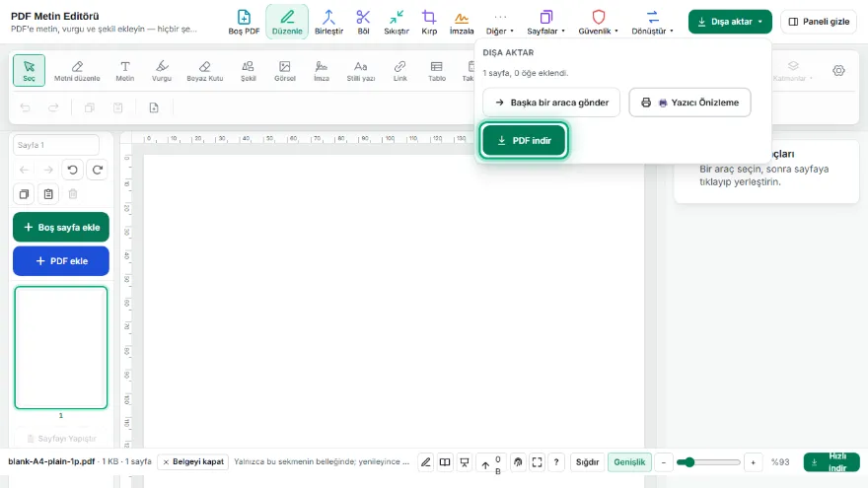868x488 pixels.
Task: Click the presentation mode icon
Action: pyautogui.click(x=465, y=462)
